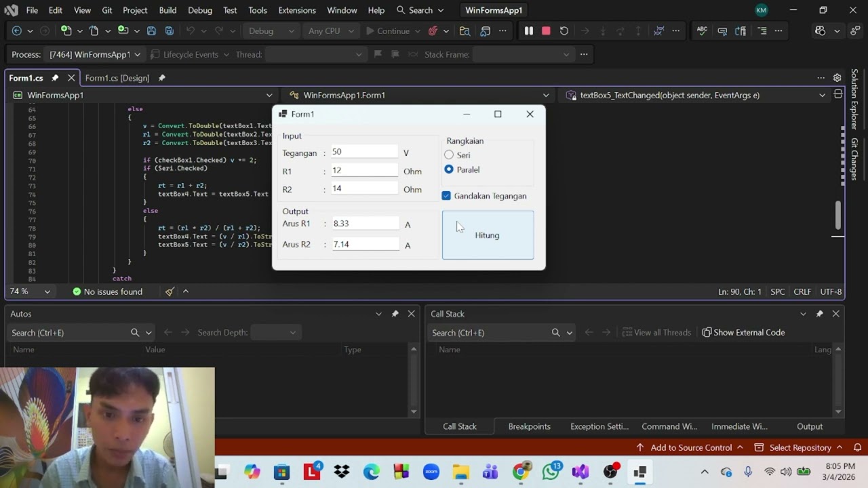Screen dimensions: 868x488
Task: Pin the Autos panel
Action: (x=395, y=314)
